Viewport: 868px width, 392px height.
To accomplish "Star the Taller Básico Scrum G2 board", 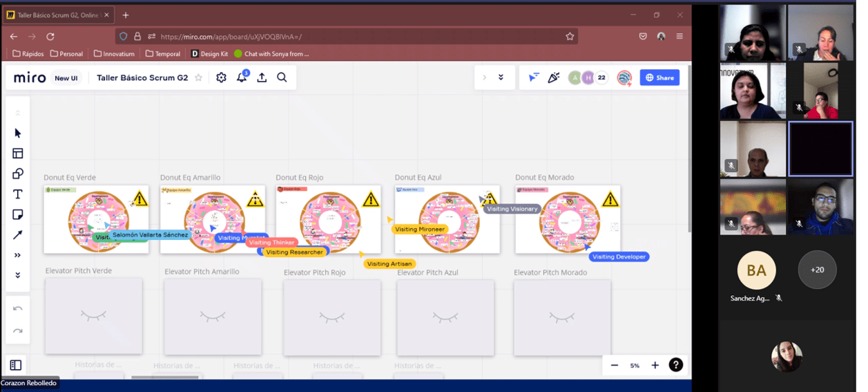I will [x=199, y=78].
